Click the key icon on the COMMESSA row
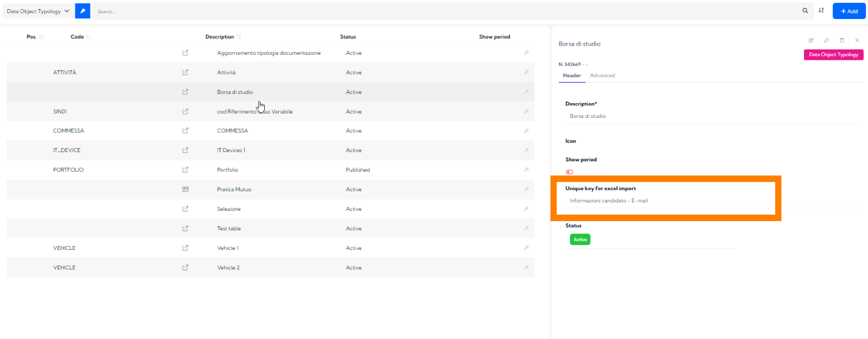 click(526, 130)
